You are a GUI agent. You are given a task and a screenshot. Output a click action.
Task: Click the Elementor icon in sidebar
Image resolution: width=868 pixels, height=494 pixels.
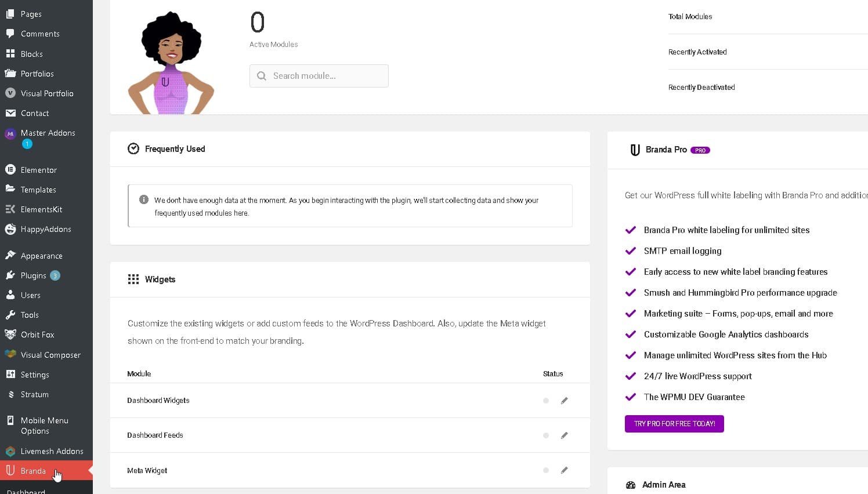[x=10, y=170]
